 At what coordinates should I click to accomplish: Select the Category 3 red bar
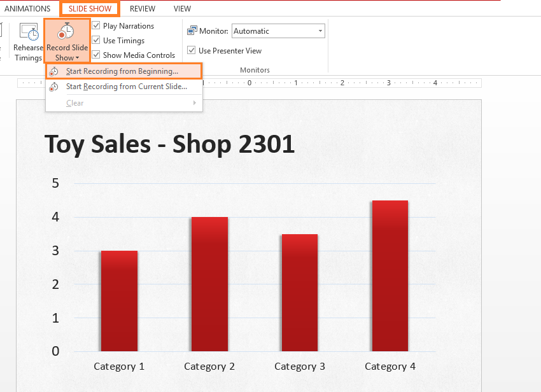point(300,293)
